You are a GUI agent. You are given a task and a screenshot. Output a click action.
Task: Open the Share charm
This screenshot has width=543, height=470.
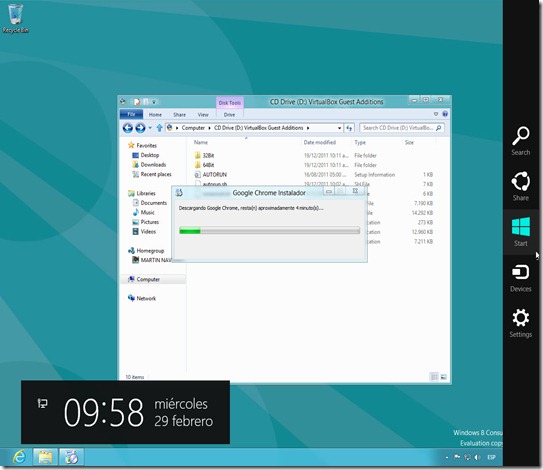click(520, 186)
